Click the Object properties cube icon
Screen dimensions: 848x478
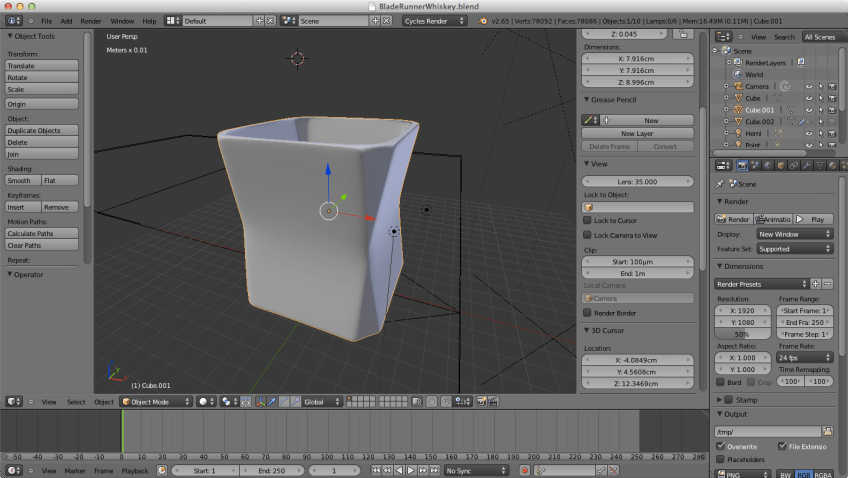pyautogui.click(x=779, y=165)
